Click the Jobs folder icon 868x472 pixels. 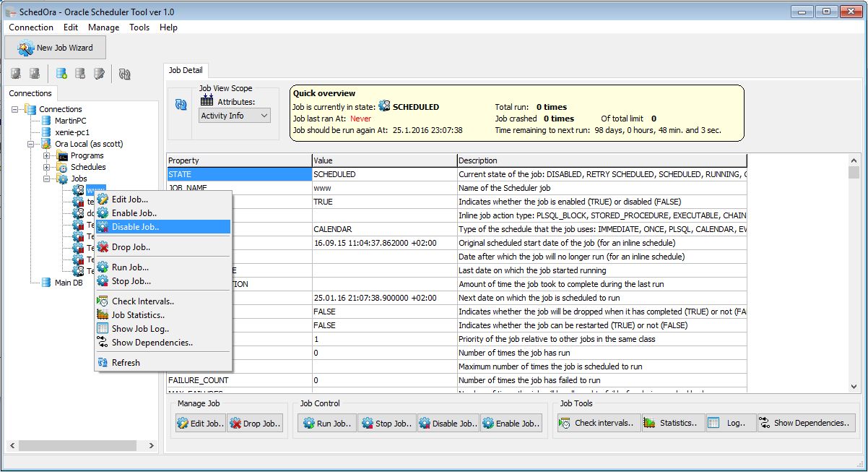[62, 179]
